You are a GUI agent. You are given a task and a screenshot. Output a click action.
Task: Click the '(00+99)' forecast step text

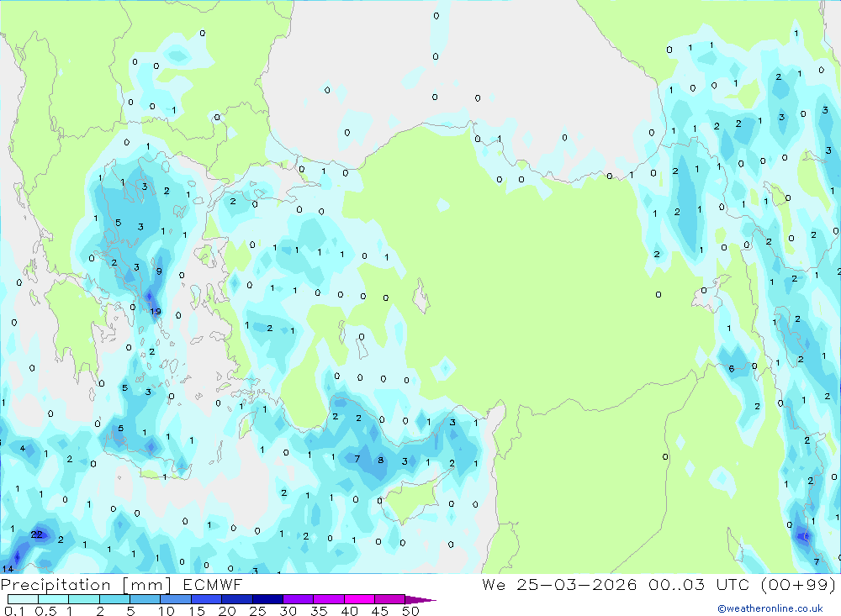[799, 584]
